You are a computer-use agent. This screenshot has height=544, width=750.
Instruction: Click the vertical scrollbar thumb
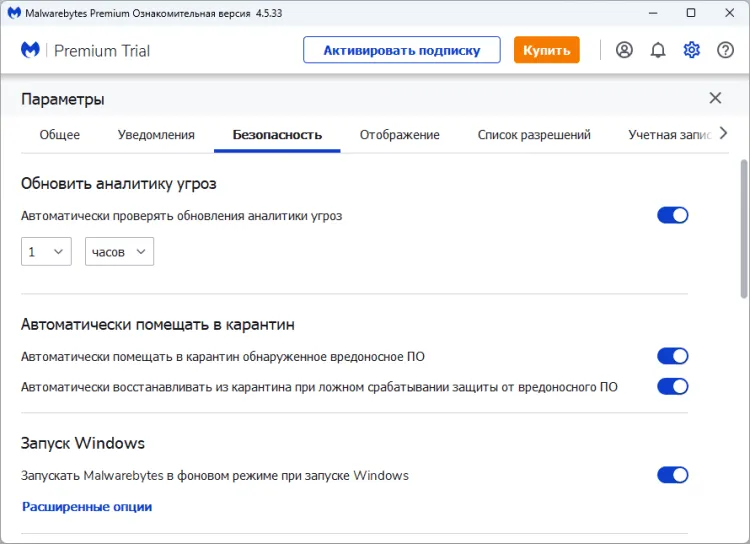tap(743, 228)
